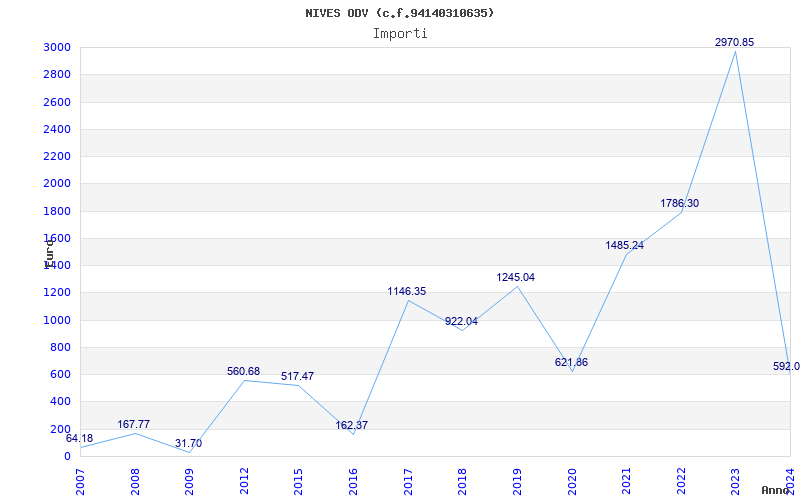The width and height of the screenshot is (800, 500).
Task: Click the 1800 y-axis value
Action: [x=57, y=211]
